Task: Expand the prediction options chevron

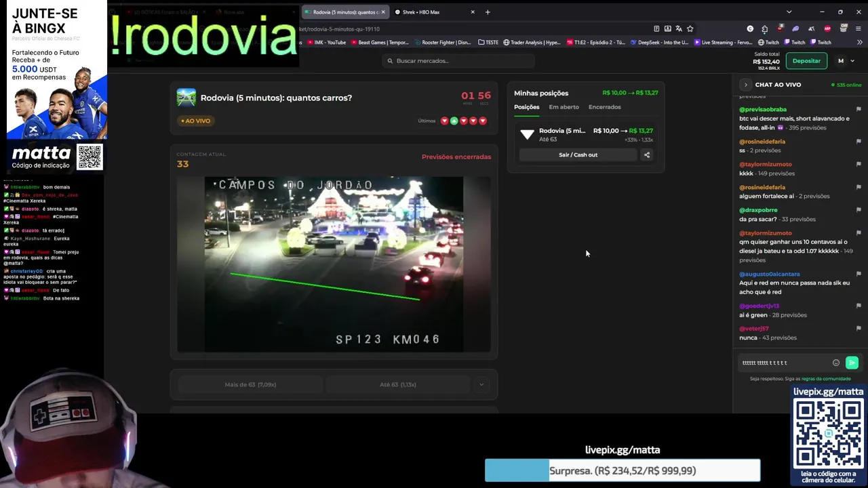Action: pos(481,384)
